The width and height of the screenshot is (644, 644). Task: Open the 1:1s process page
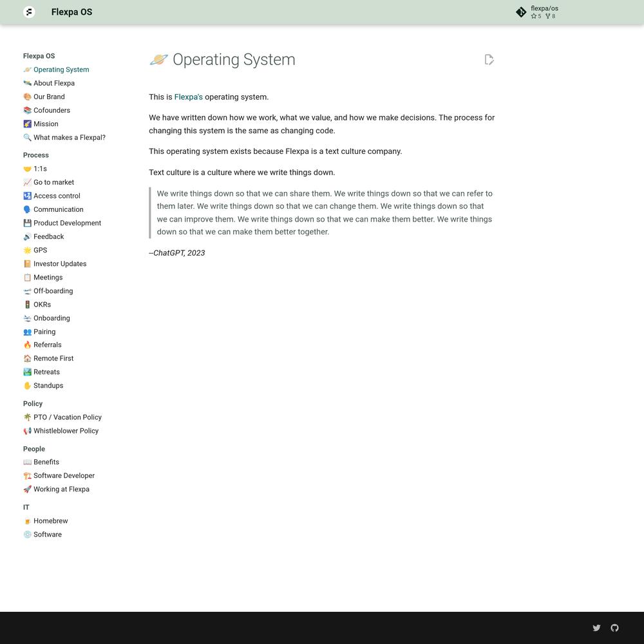coord(35,168)
